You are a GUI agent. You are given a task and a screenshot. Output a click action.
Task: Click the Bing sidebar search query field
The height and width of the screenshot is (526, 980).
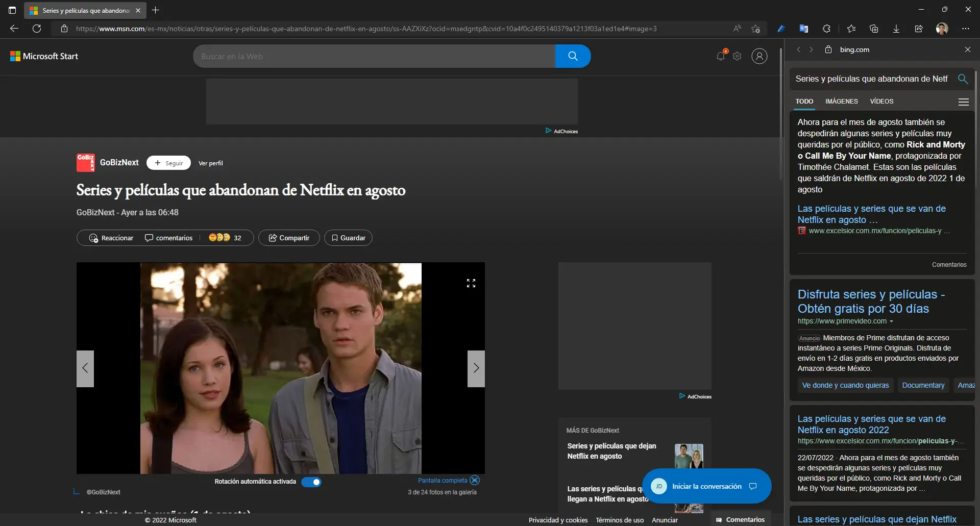point(872,79)
